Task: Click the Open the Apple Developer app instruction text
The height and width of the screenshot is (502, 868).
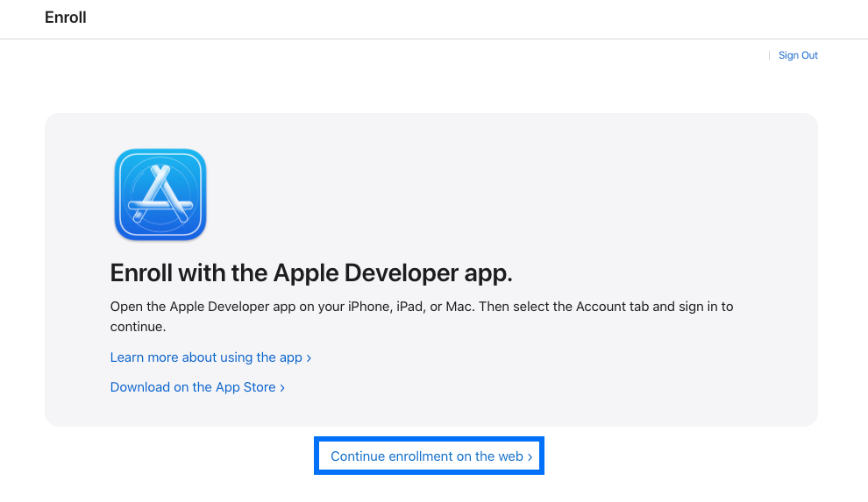Action: click(219, 307)
